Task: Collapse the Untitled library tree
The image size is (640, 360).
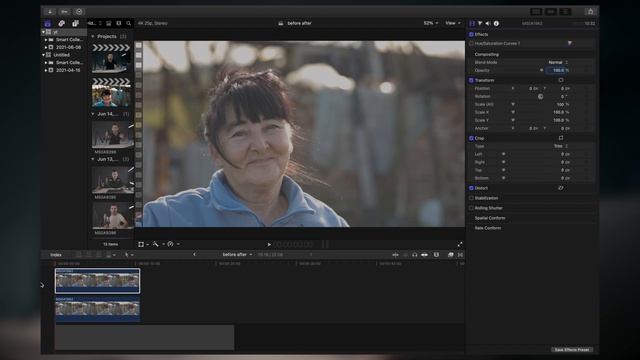Action: click(43, 55)
